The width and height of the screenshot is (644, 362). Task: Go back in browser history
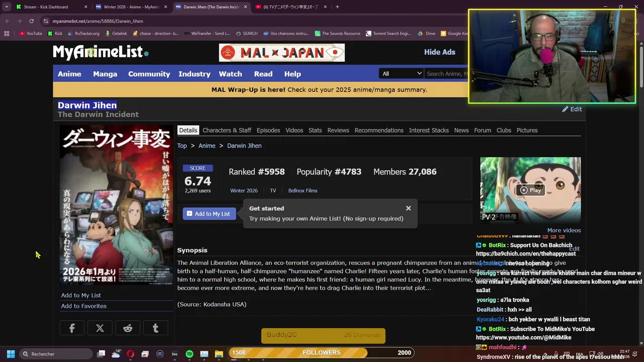(x=8, y=21)
